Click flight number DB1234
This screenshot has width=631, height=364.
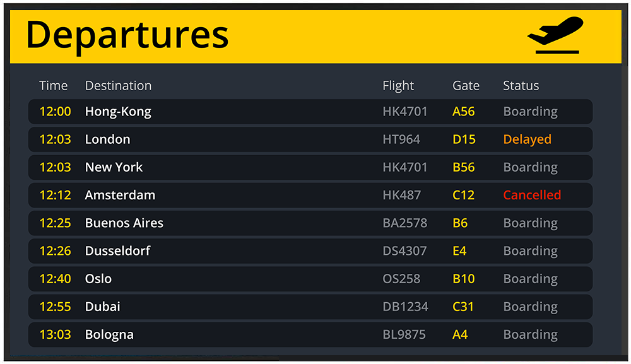[x=405, y=307]
